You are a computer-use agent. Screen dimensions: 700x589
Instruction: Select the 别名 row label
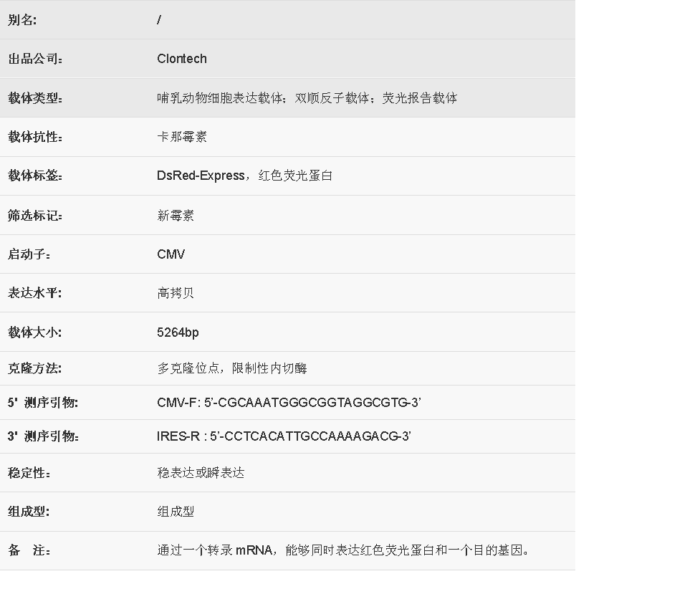pos(22,20)
